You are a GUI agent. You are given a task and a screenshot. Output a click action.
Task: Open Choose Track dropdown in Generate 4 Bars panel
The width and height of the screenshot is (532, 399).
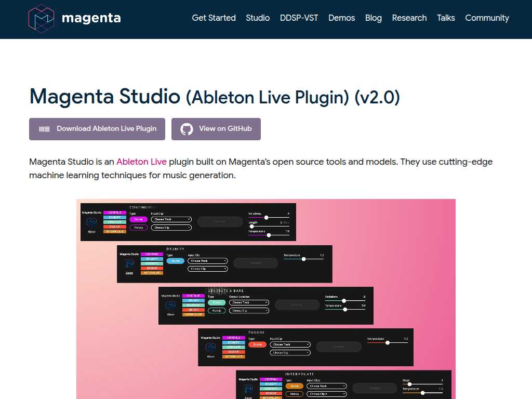(x=249, y=303)
